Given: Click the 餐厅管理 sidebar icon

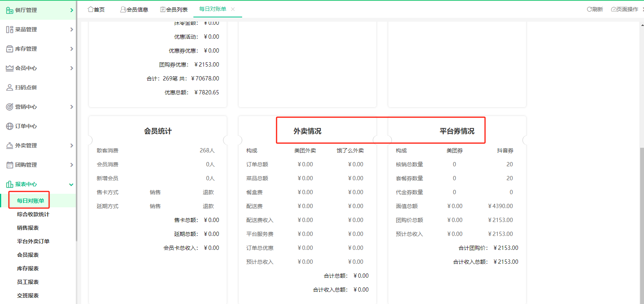Looking at the screenshot, I should [x=9, y=10].
